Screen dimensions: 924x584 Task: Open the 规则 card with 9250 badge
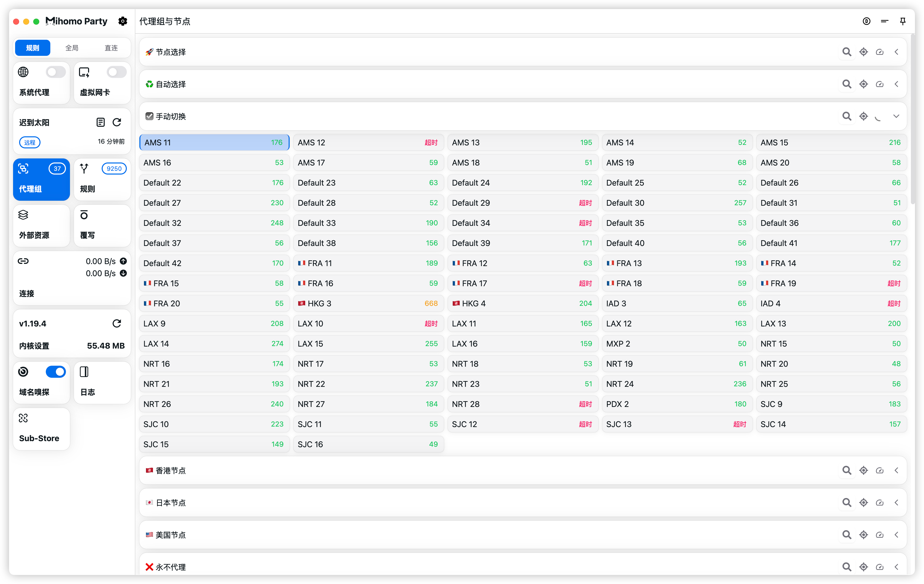point(102,179)
